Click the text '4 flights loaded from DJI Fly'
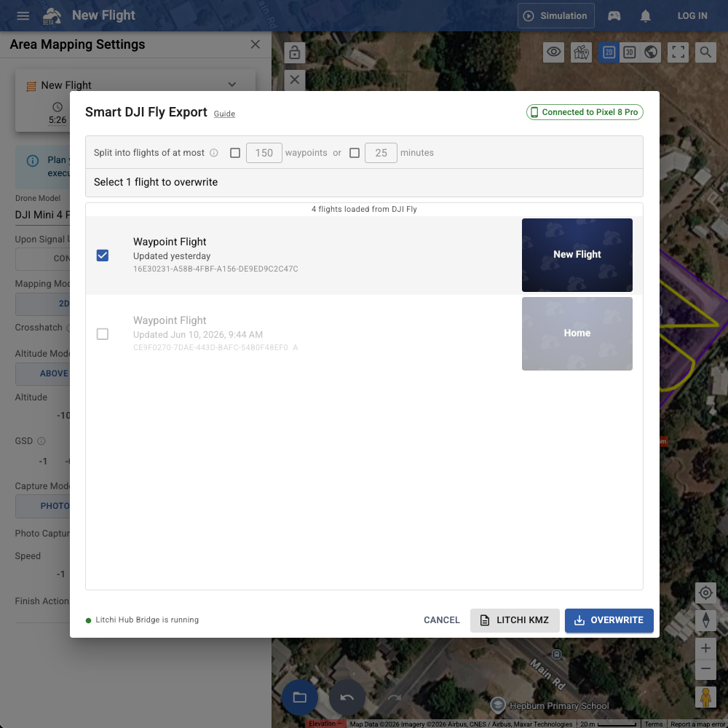This screenshot has height=728, width=728. [x=364, y=209]
